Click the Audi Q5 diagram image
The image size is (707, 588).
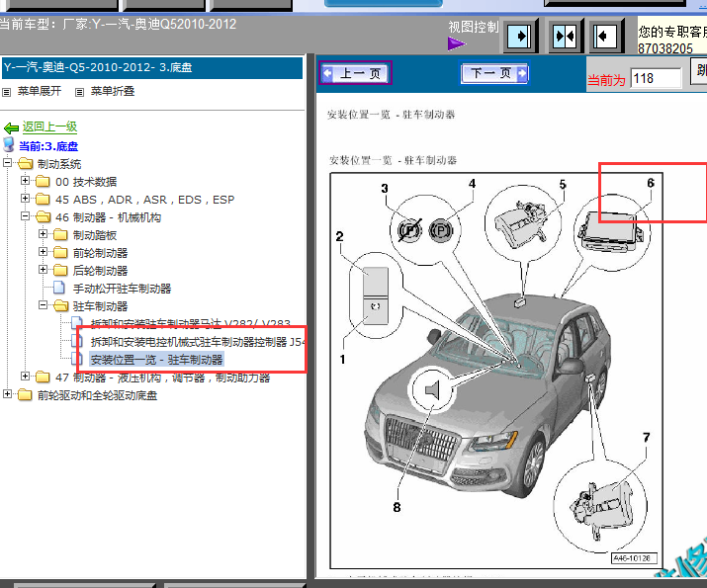[496, 371]
